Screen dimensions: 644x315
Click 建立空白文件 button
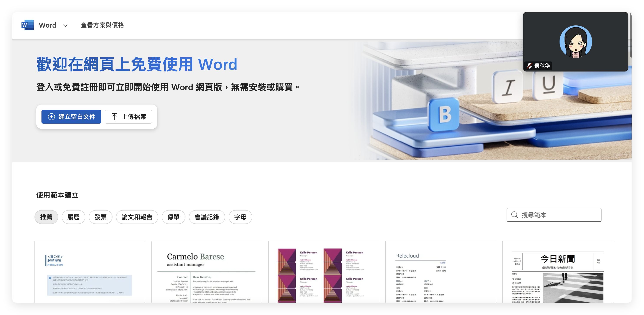(71, 117)
